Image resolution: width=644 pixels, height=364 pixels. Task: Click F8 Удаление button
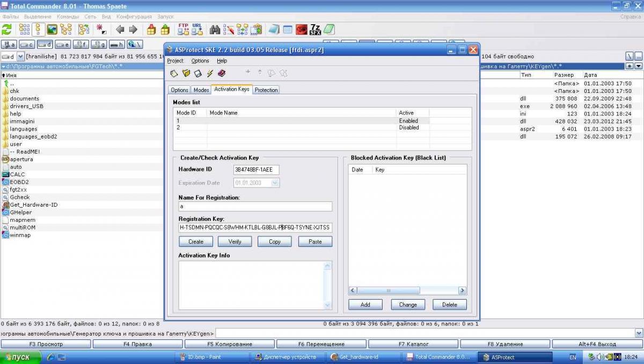[x=505, y=344]
